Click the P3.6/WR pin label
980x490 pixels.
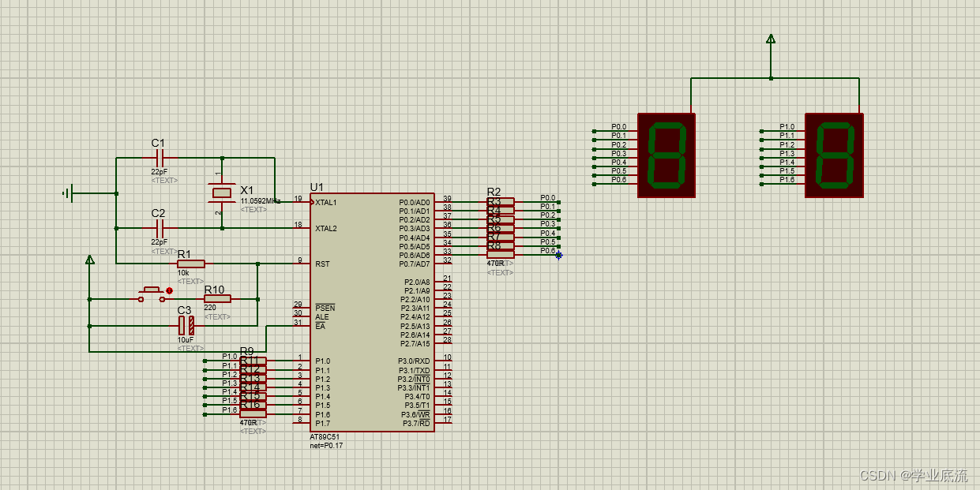(x=415, y=414)
